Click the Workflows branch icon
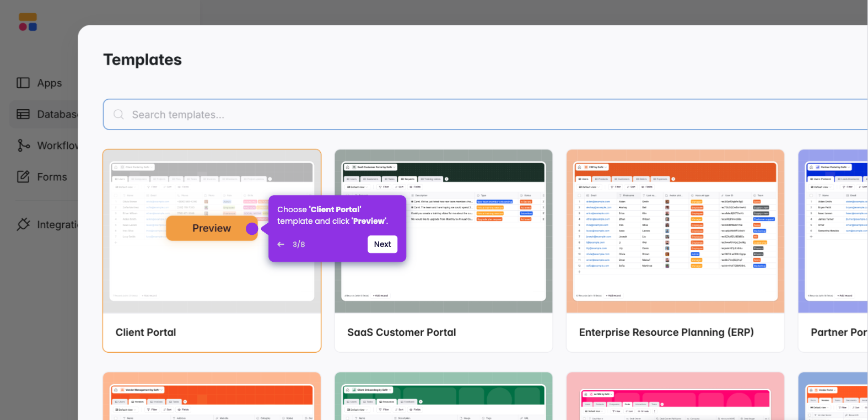Viewport: 868px width, 420px height. coord(23,146)
